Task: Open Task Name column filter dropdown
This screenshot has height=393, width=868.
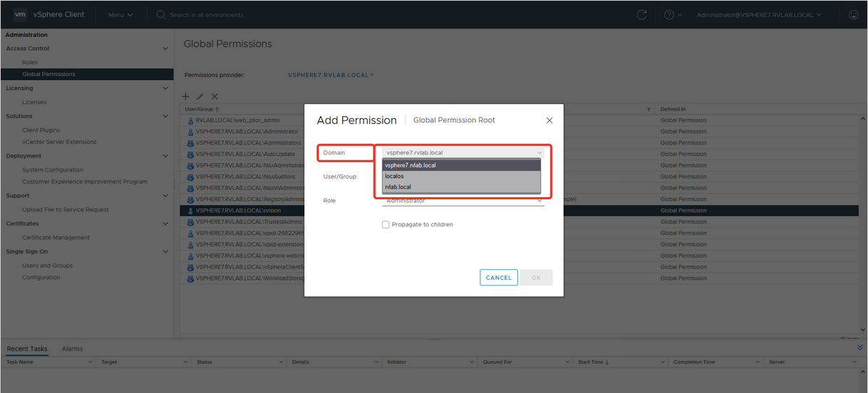Action: point(91,362)
